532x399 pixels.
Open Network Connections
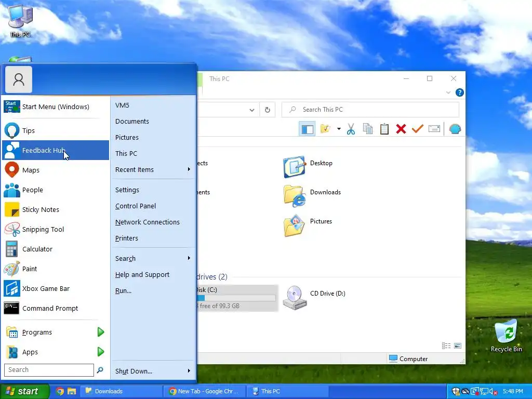pos(153,222)
